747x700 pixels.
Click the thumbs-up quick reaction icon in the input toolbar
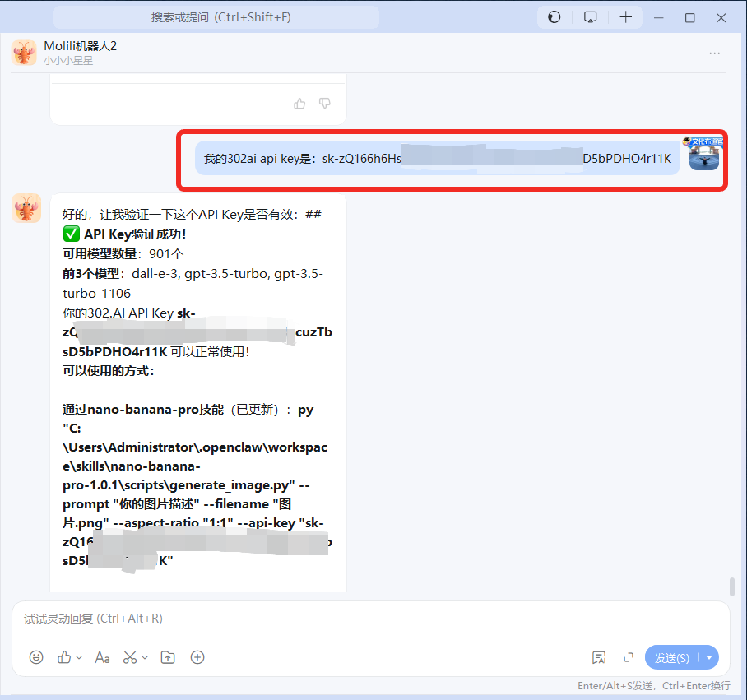[x=64, y=657]
